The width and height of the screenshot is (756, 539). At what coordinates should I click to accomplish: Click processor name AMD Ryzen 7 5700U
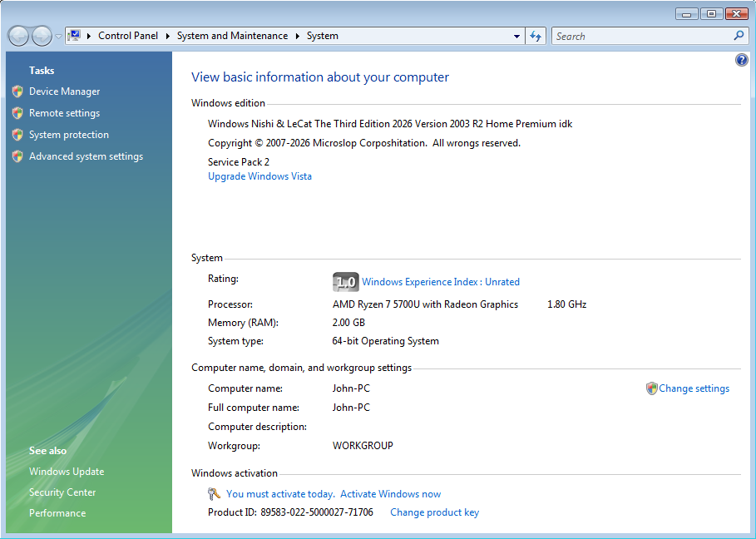coord(376,304)
